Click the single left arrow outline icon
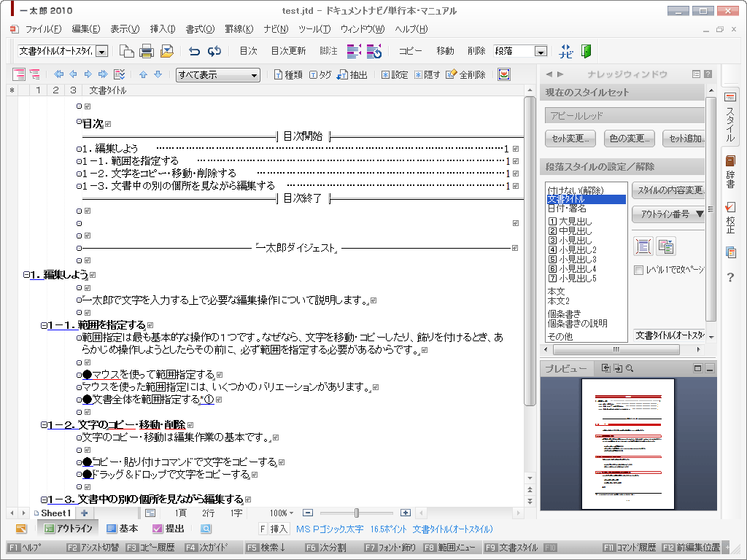This screenshot has height=560, width=747. [x=74, y=74]
